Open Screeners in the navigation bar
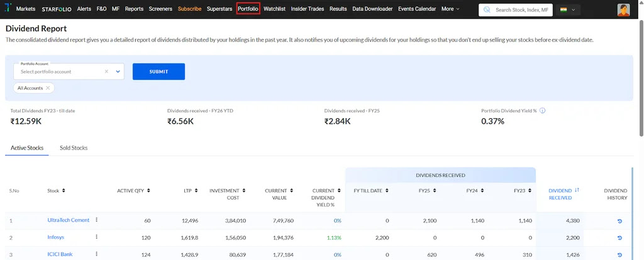 160,9
